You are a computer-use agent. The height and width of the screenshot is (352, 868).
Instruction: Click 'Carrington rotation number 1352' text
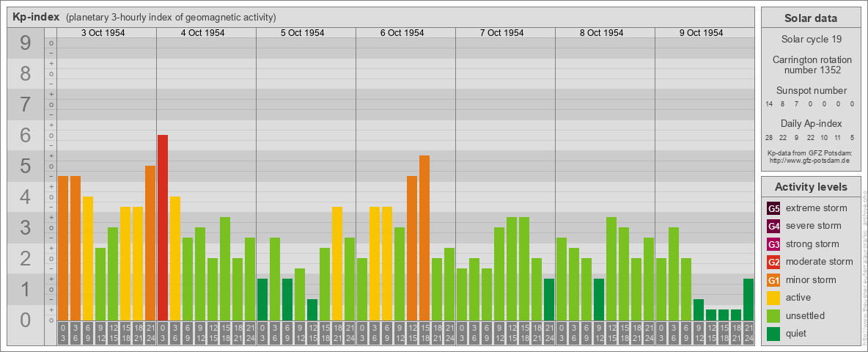[811, 65]
